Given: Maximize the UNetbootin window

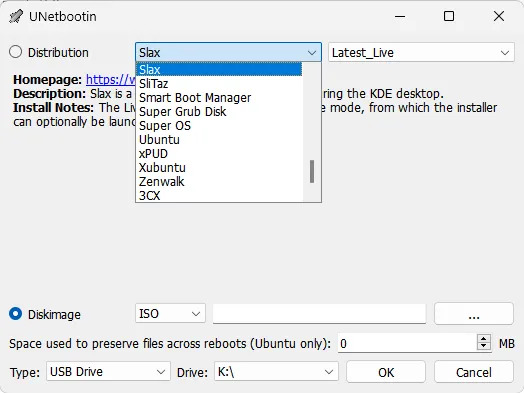Looking at the screenshot, I should [449, 16].
